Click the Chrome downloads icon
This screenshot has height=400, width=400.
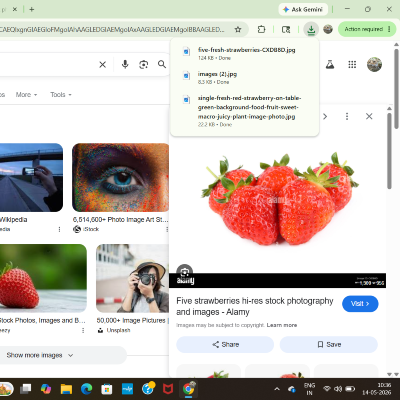[311, 29]
